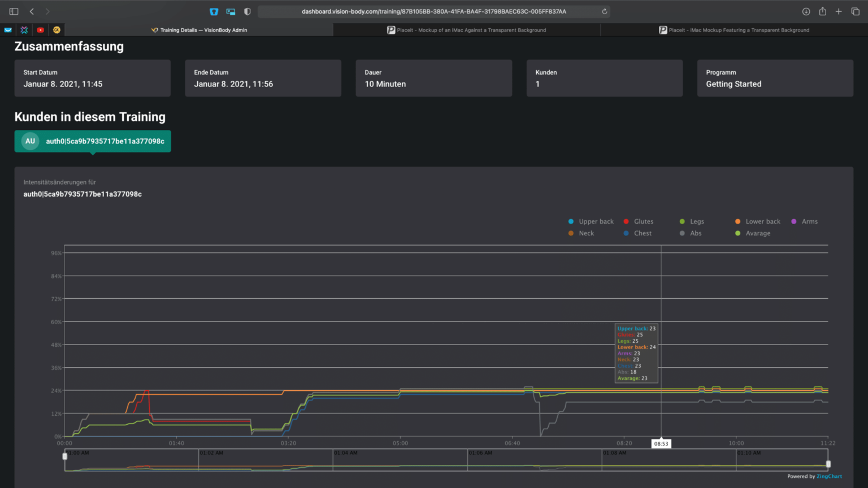Toggle the Safari sidebar icon
This screenshot has width=868, height=488.
[x=14, y=11]
